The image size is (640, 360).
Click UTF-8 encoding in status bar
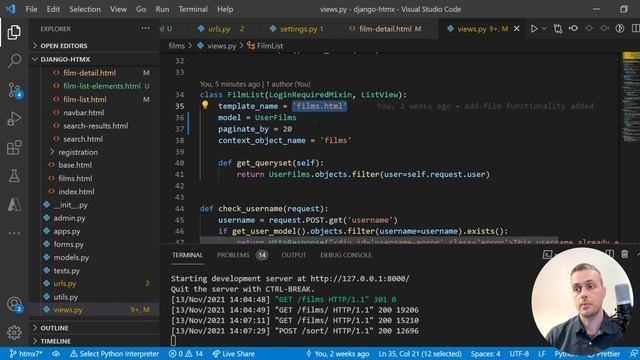pos(519,353)
